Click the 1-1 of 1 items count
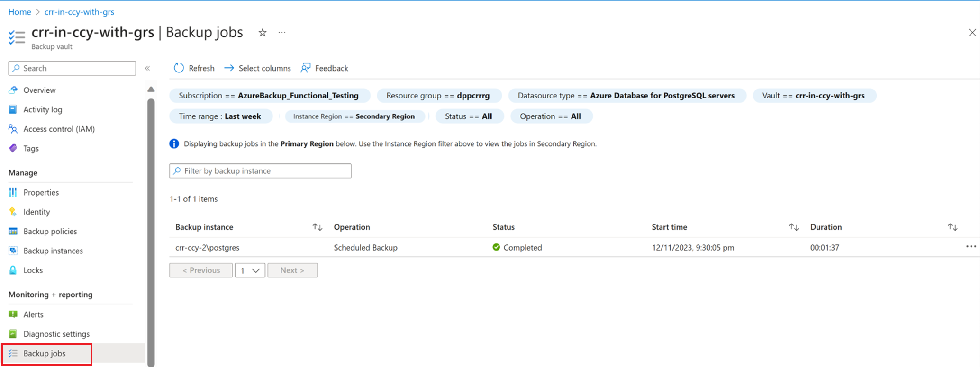The width and height of the screenshot is (980, 367). tap(193, 199)
